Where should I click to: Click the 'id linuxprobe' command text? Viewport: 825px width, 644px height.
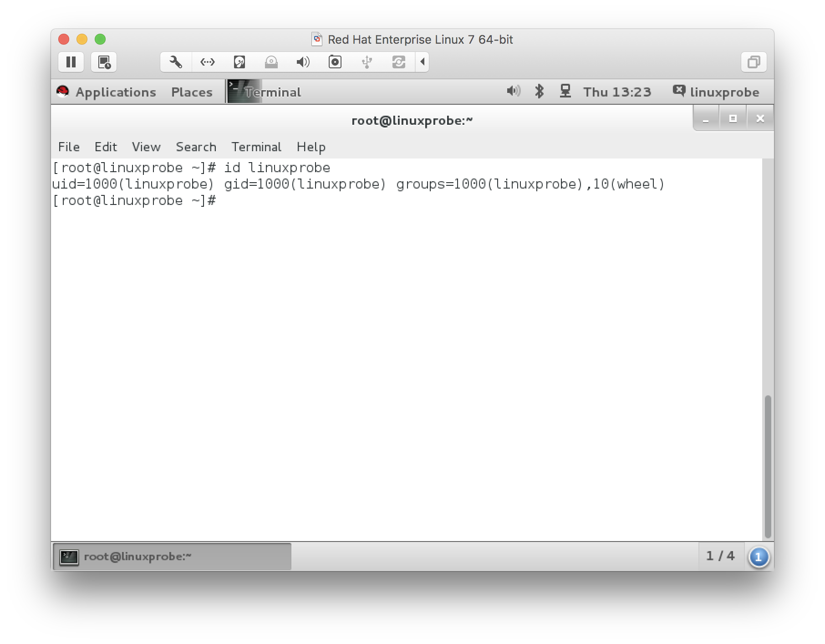pos(277,168)
